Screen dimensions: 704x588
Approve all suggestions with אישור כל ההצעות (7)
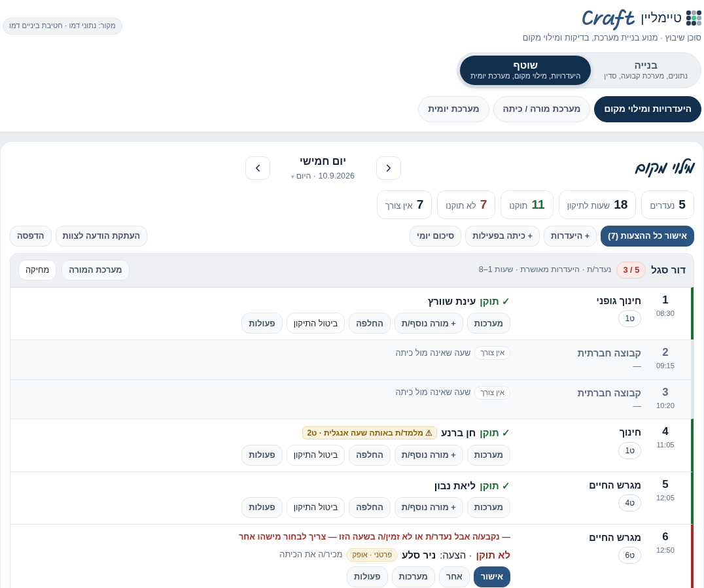tap(648, 236)
